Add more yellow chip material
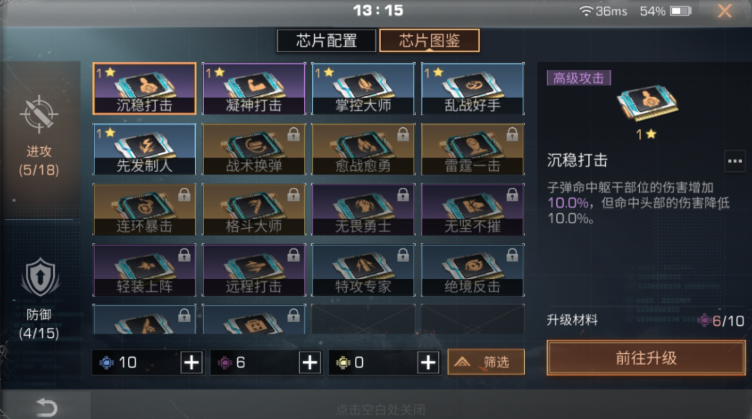Screen dimensions: 752x419 [x=428, y=362]
